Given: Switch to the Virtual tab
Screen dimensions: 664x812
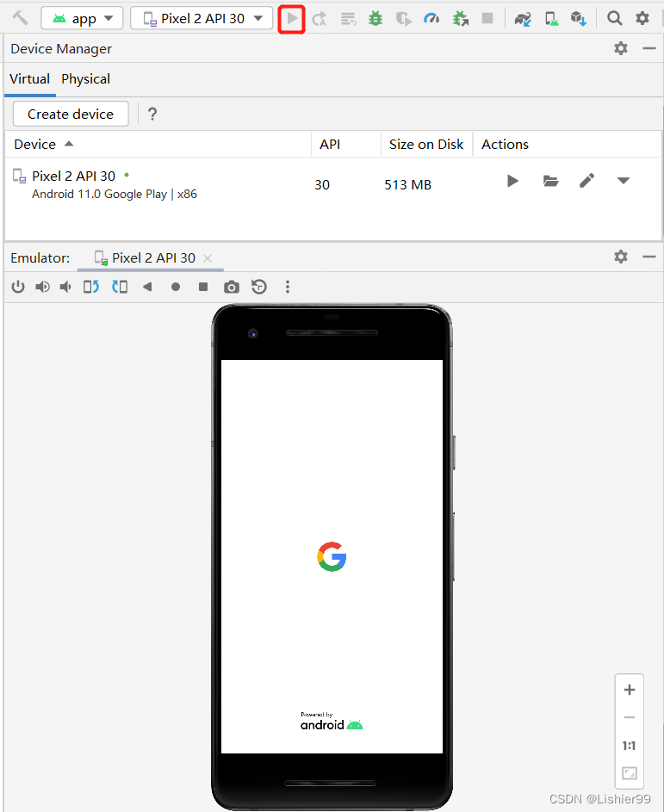Looking at the screenshot, I should coord(29,78).
